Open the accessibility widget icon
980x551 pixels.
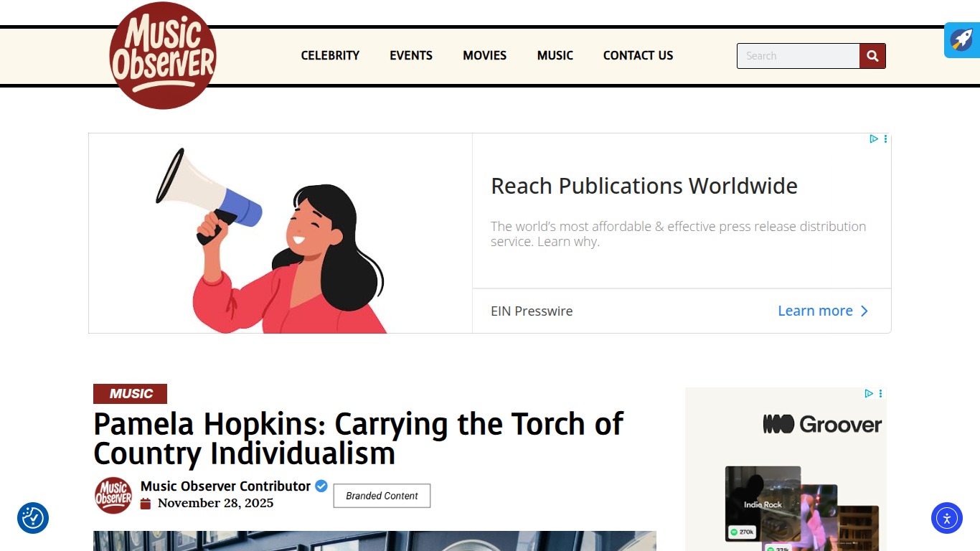[x=946, y=518]
